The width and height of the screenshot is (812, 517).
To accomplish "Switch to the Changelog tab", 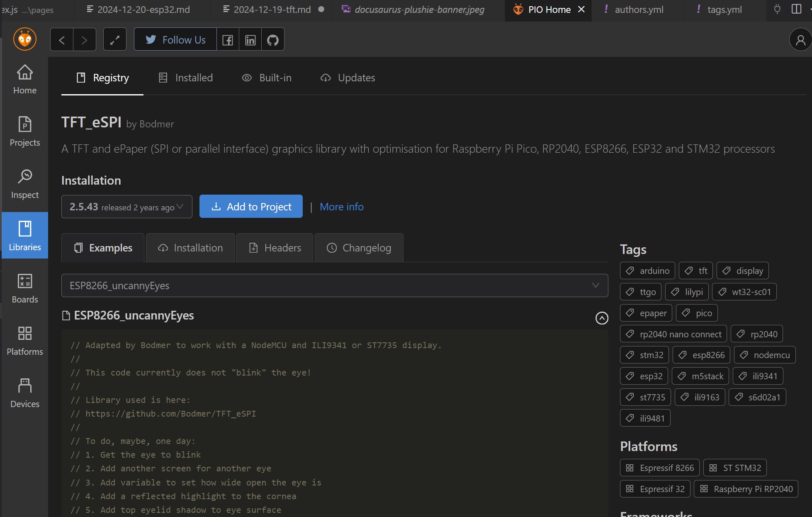I will (x=359, y=248).
